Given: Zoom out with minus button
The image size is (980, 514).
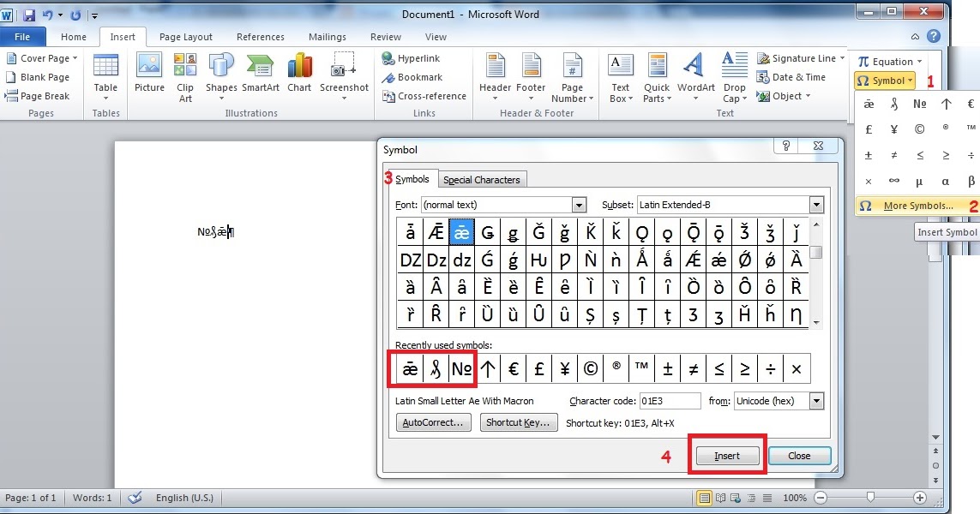Looking at the screenshot, I should (821, 498).
